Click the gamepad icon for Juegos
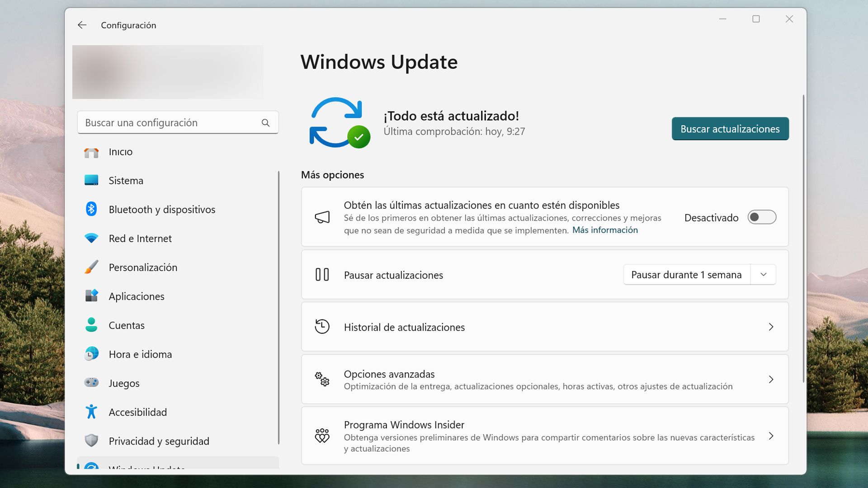The width and height of the screenshot is (868, 488). (91, 383)
